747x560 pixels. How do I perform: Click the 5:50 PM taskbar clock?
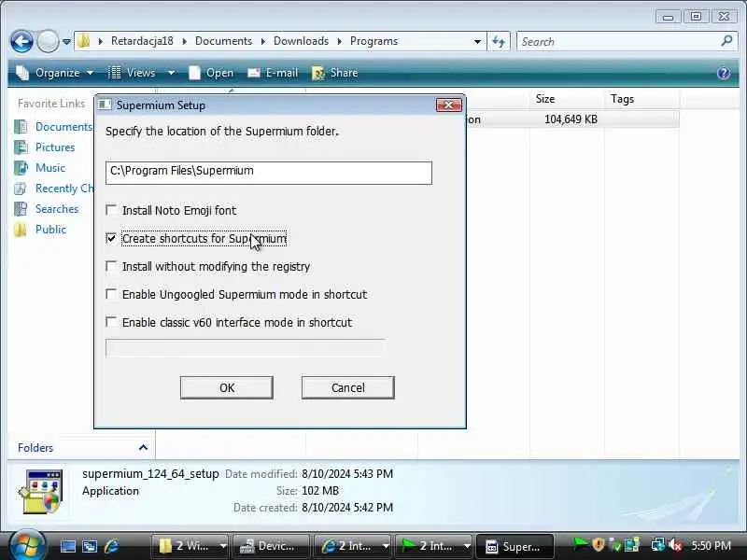(x=711, y=545)
